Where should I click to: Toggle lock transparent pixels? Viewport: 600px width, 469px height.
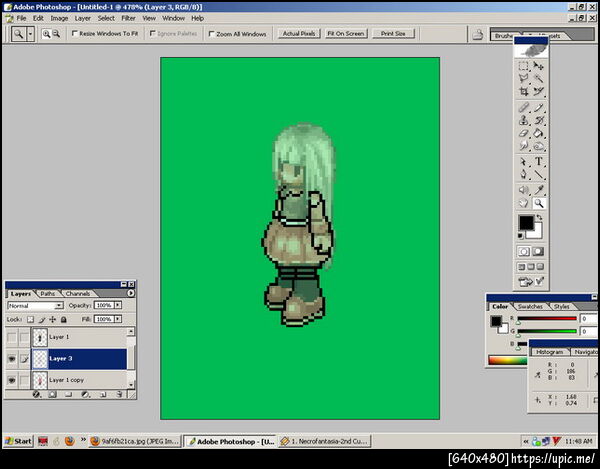click(x=30, y=319)
